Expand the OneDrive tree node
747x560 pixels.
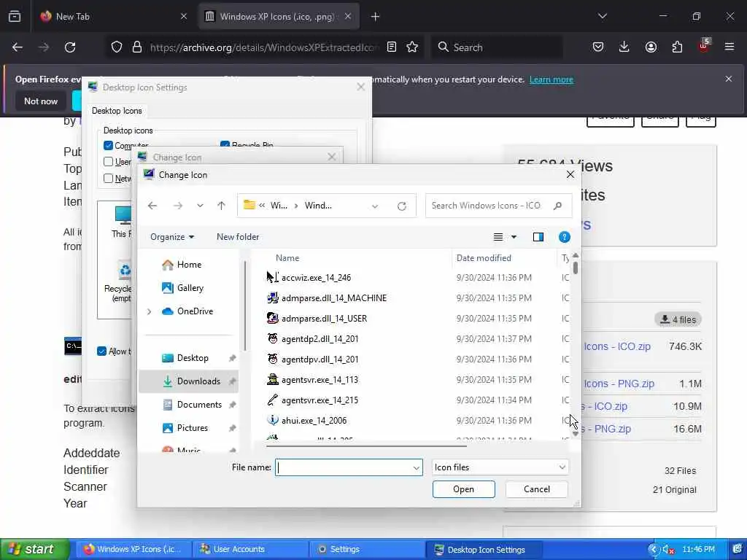(149, 311)
